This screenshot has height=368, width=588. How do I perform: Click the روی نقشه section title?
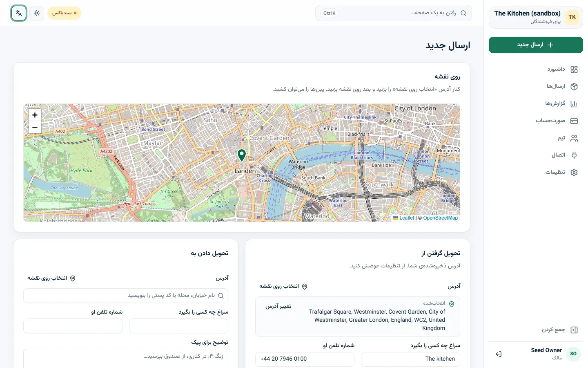447,76
